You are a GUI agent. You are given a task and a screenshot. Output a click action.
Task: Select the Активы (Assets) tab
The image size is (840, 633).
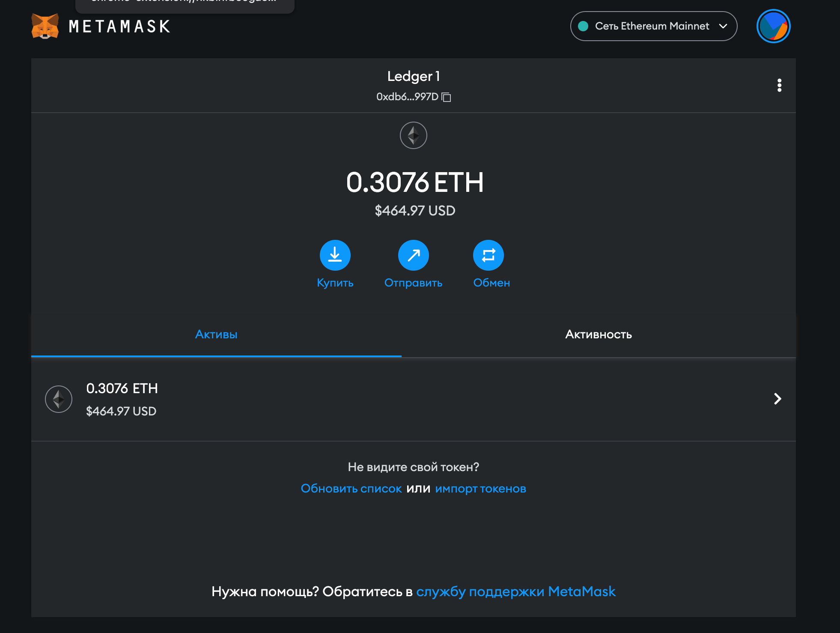215,334
